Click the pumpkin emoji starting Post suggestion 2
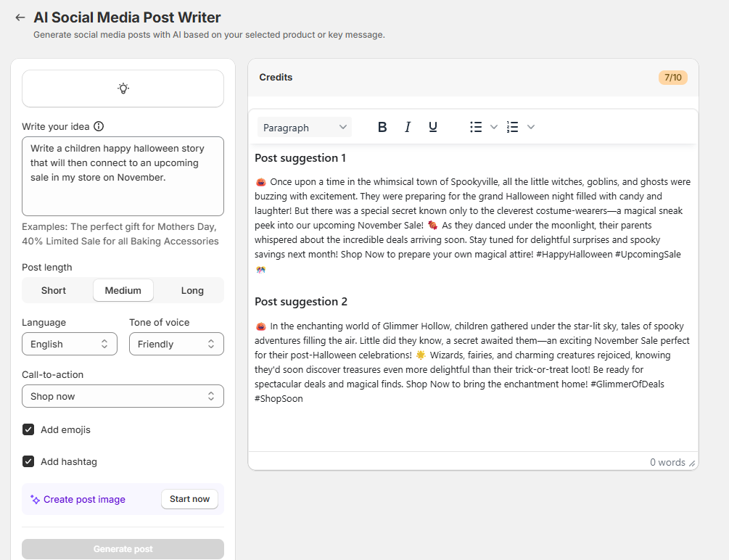This screenshot has height=560, width=729. [x=261, y=326]
